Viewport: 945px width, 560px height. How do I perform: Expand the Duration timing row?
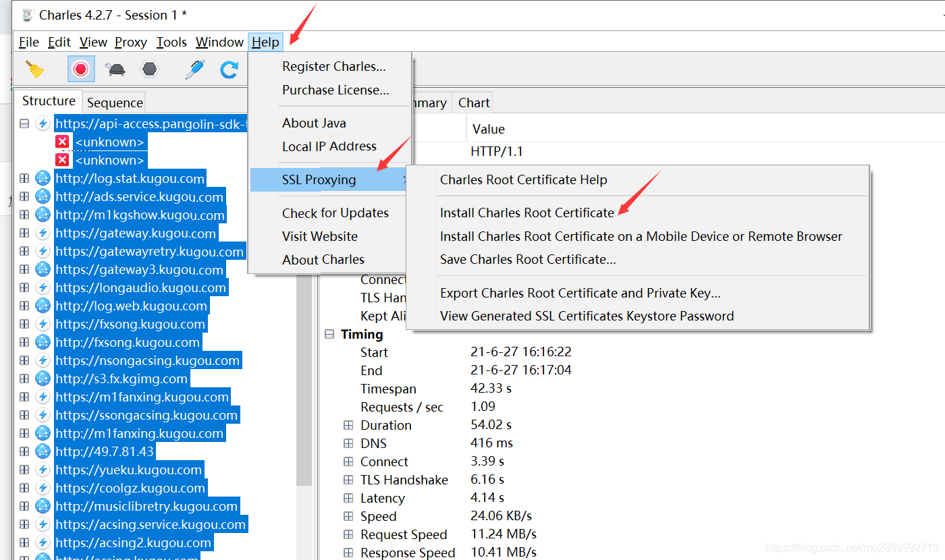348,425
